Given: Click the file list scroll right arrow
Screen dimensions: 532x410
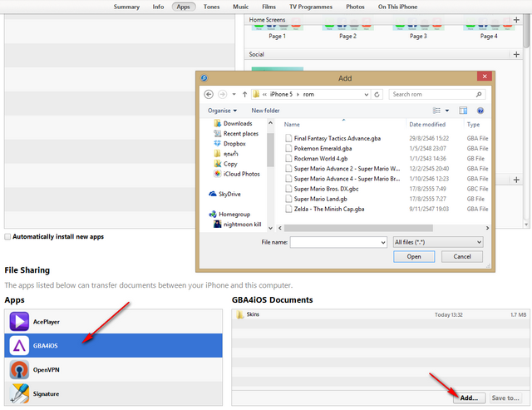Looking at the screenshot, I should point(487,228).
